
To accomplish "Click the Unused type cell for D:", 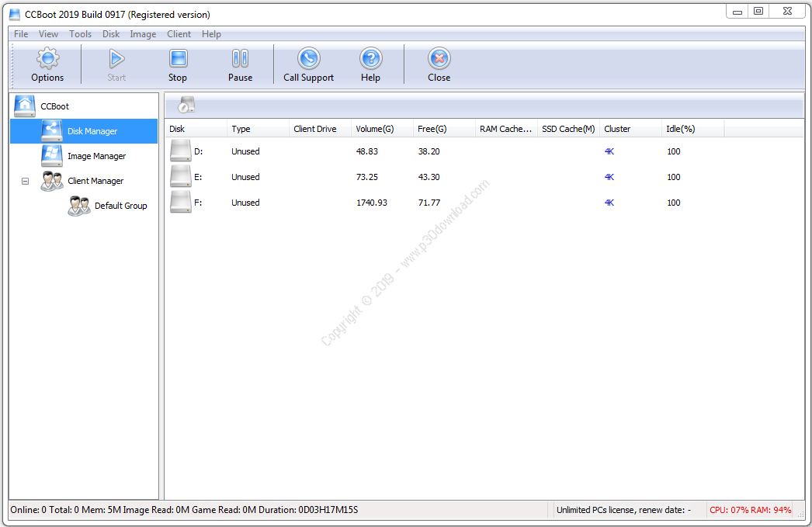I will [245, 151].
